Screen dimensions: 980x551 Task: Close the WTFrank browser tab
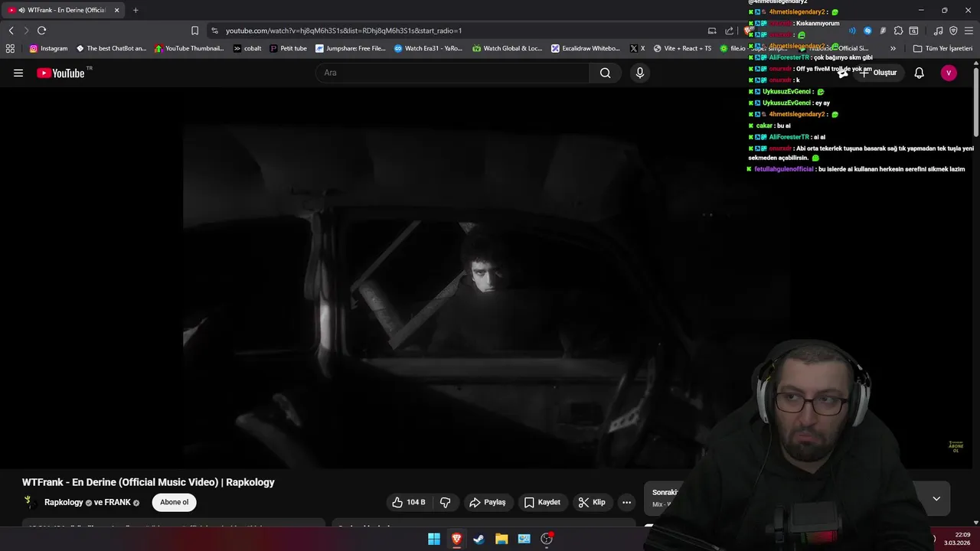(x=117, y=10)
